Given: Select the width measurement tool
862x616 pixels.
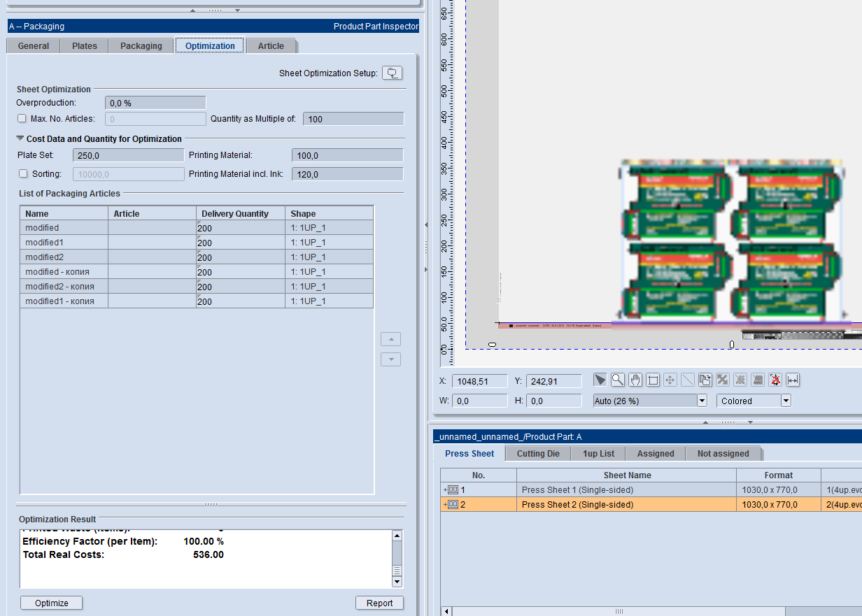Looking at the screenshot, I should [793, 380].
